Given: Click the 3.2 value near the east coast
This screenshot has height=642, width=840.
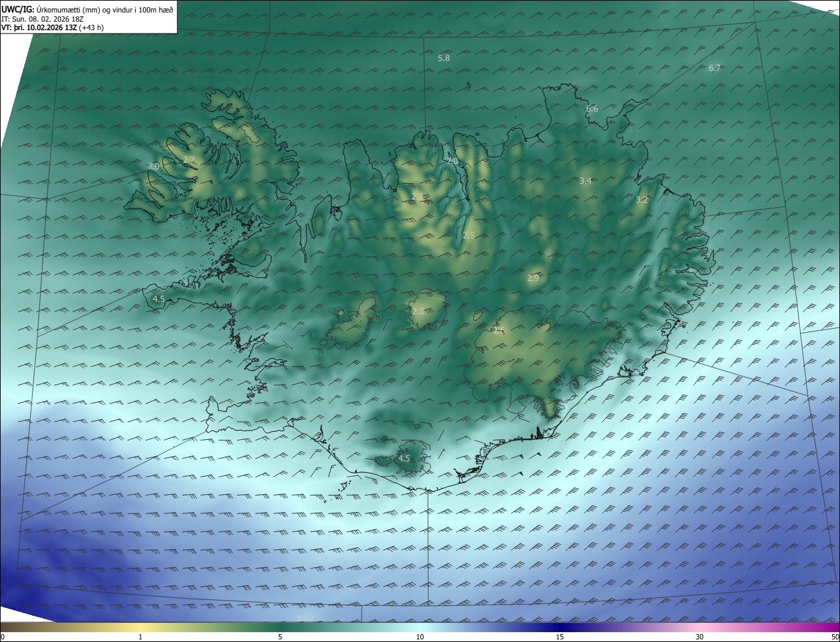Looking at the screenshot, I should click(x=642, y=200).
